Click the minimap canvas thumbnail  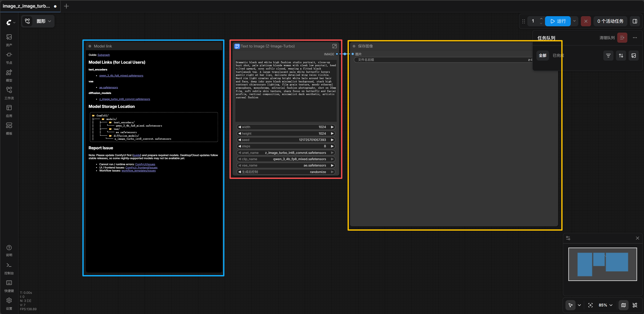click(x=603, y=264)
